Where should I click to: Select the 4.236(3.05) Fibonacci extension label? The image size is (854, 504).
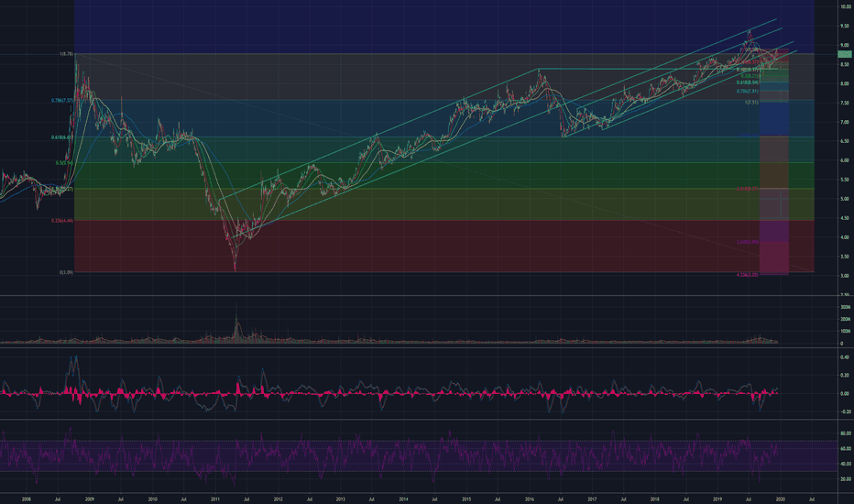click(748, 275)
